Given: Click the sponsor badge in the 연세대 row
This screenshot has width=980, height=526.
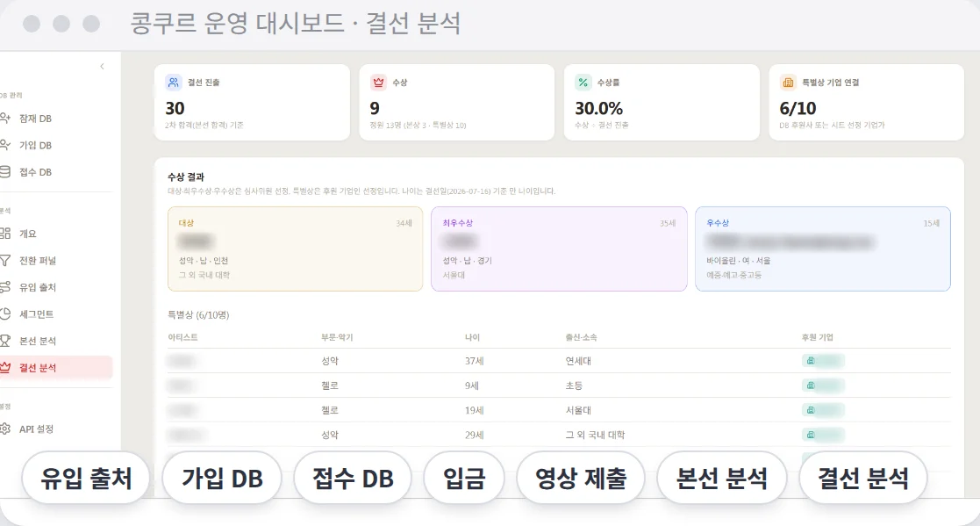Looking at the screenshot, I should coord(823,361).
